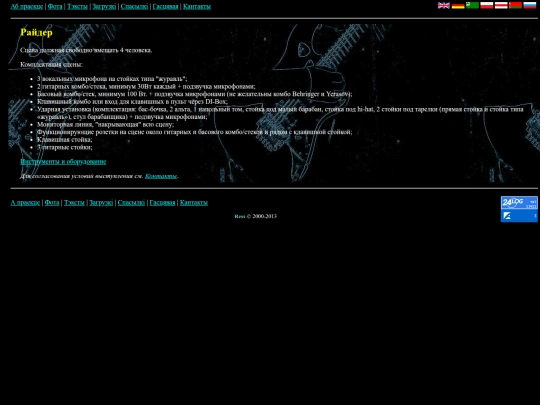
Task: Click the 'Клавишная стойка' list item
Action: 65,139
